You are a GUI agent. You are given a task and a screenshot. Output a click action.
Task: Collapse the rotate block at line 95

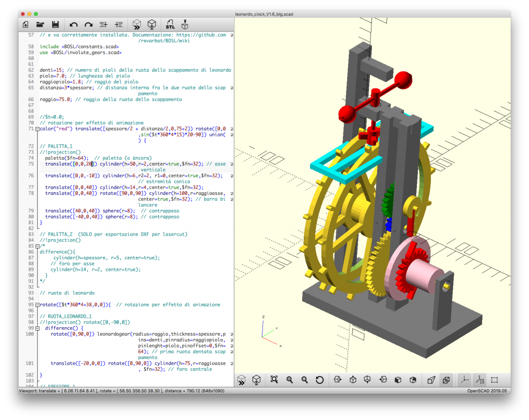37,305
